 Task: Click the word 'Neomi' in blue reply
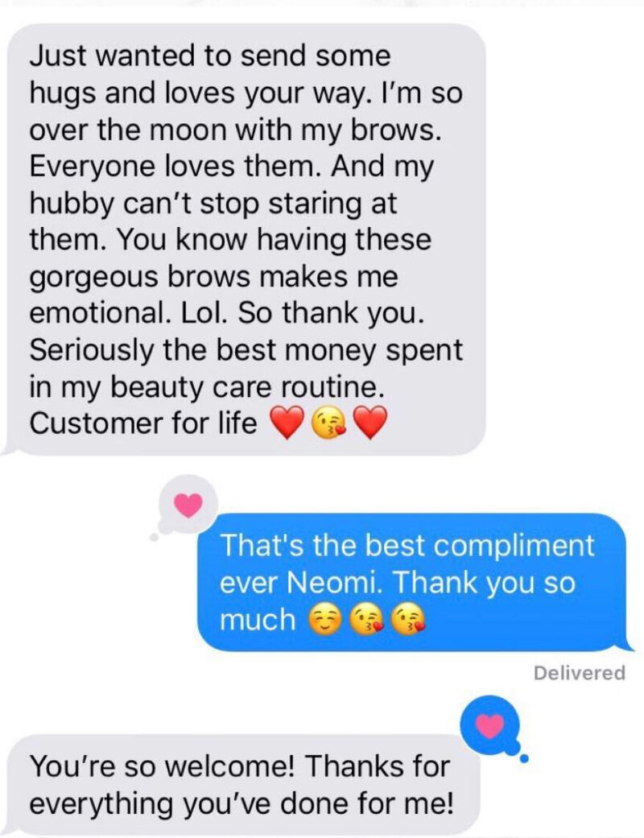(334, 582)
